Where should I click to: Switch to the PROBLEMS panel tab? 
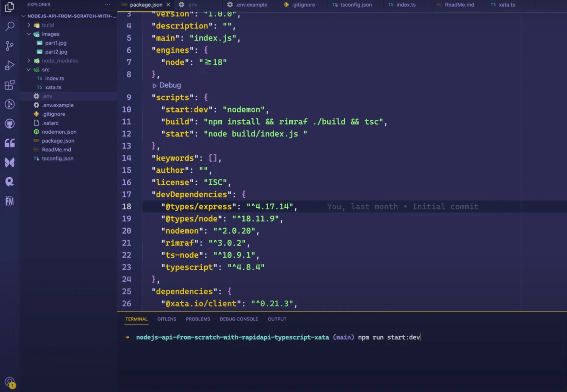click(x=198, y=319)
